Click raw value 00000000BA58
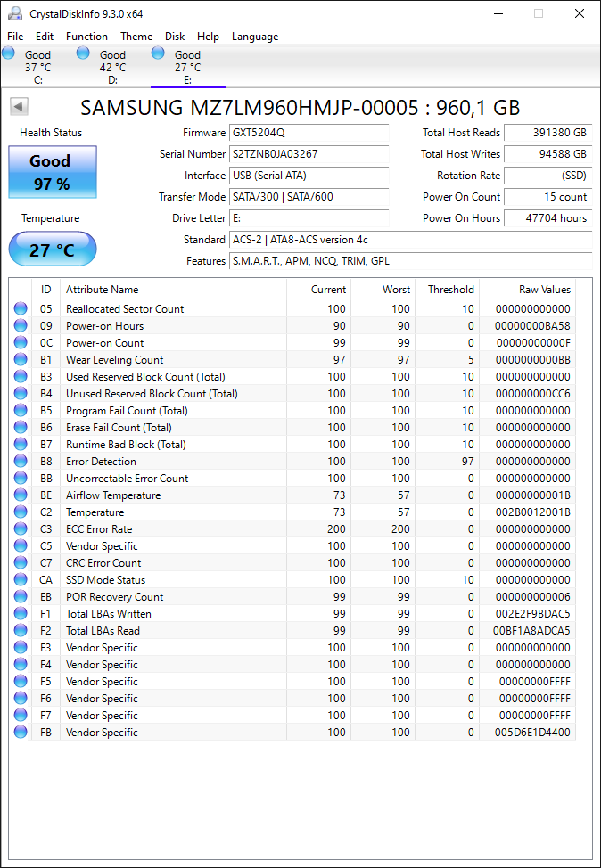This screenshot has width=601, height=868. click(x=532, y=325)
